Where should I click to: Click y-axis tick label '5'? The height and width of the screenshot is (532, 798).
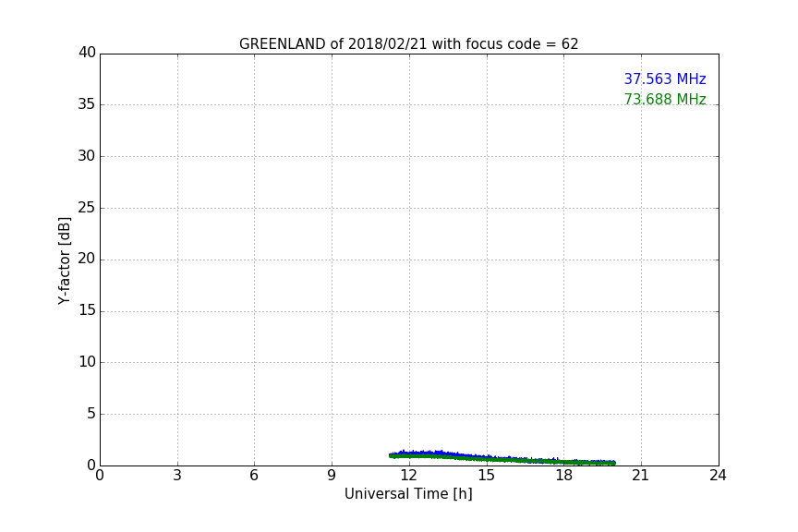(91, 414)
